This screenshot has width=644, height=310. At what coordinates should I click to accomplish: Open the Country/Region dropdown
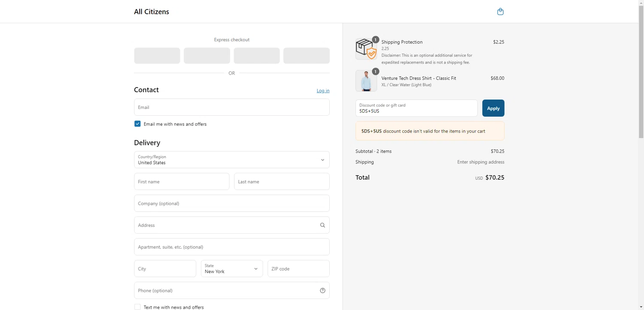(x=232, y=160)
